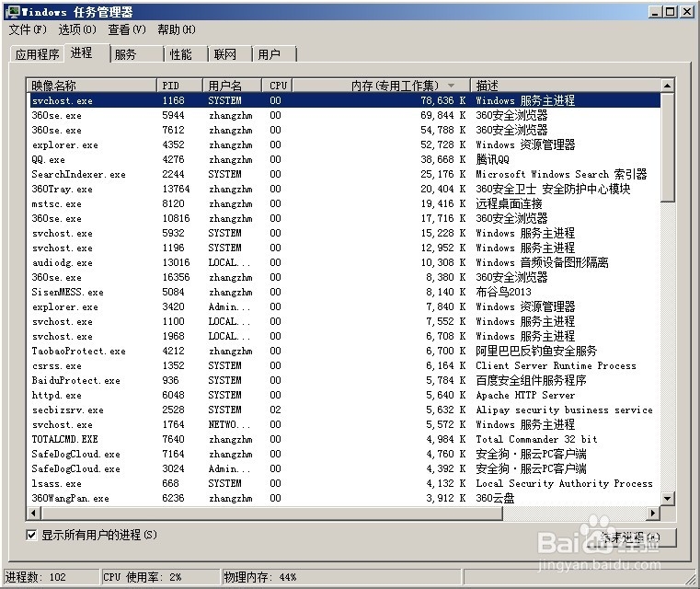
Task: Click the vertical scrollbar down arrow
Action: tap(668, 499)
